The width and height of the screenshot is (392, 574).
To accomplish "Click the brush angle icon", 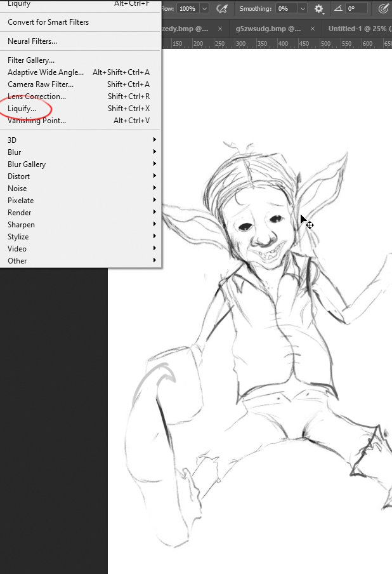I will pyautogui.click(x=337, y=9).
